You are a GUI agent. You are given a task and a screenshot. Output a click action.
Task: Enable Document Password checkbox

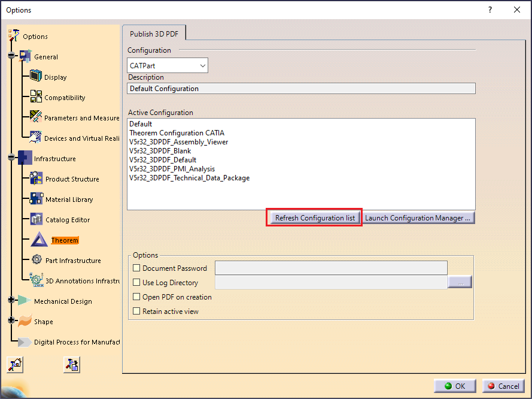tap(136, 268)
